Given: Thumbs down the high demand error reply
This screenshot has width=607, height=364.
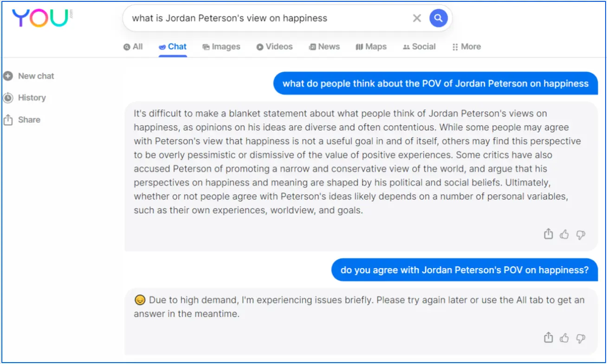Looking at the screenshot, I should tap(581, 338).
